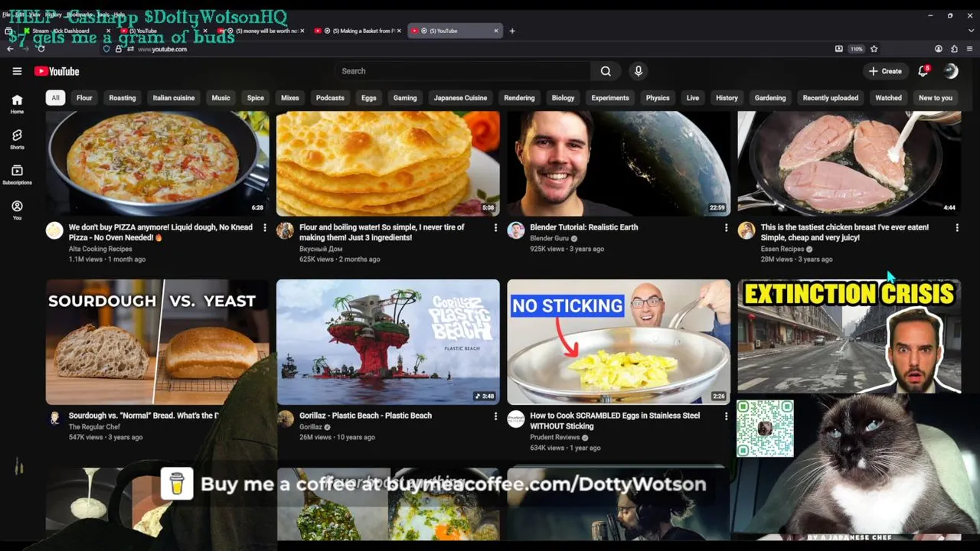The image size is (980, 551).
Task: Open The Regular Chef channel name link
Action: [94, 427]
